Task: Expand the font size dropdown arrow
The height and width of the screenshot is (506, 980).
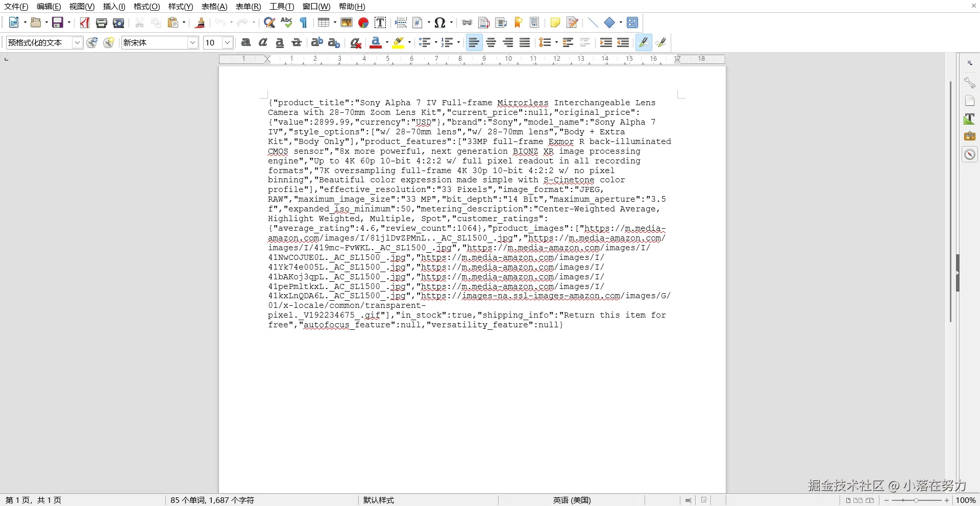Action: 228,43
